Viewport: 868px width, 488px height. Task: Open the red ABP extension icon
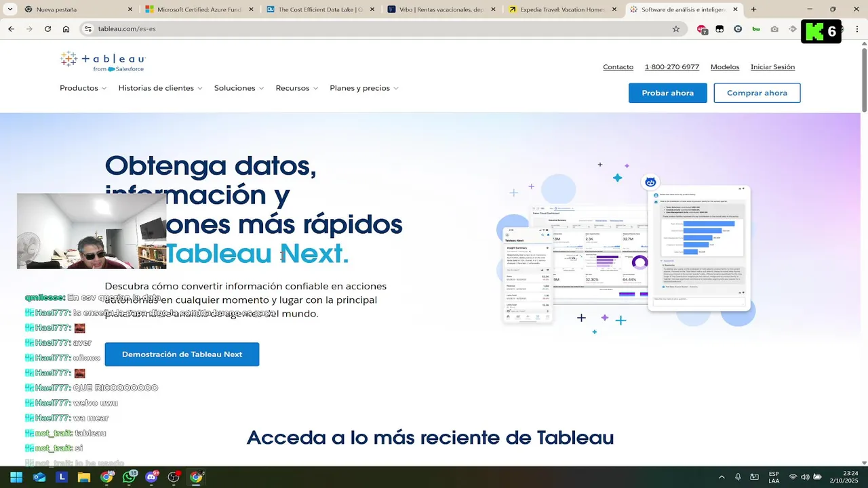pos(702,29)
